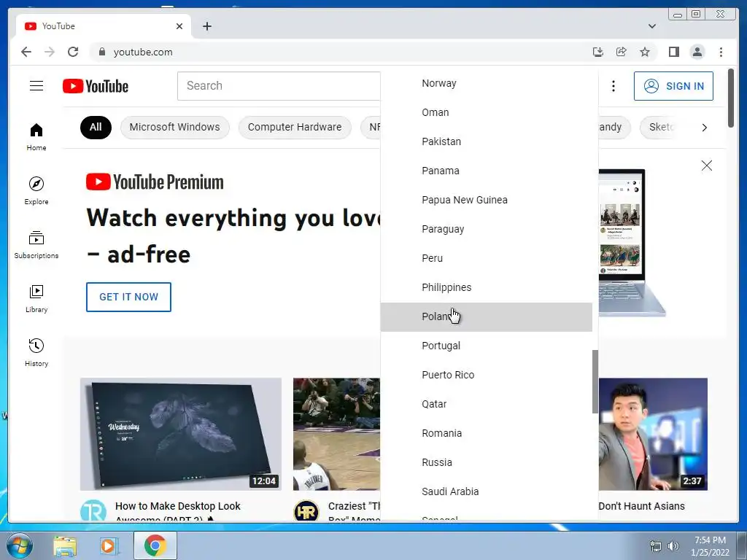Click the YouTube logo
Image resolution: width=747 pixels, height=560 pixels.
coord(96,86)
